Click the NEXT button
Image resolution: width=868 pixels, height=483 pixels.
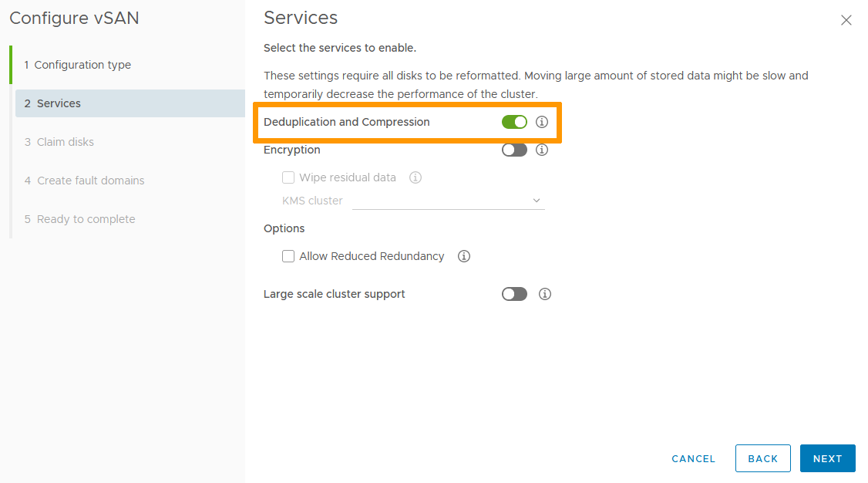pos(827,458)
